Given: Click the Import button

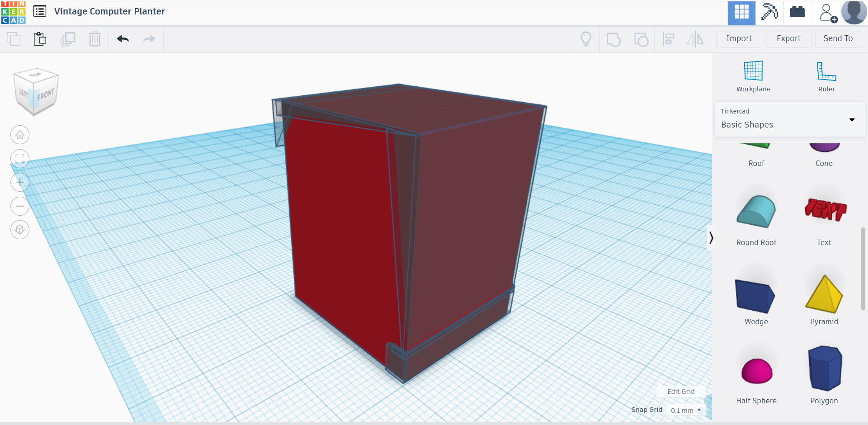Looking at the screenshot, I should pos(739,39).
